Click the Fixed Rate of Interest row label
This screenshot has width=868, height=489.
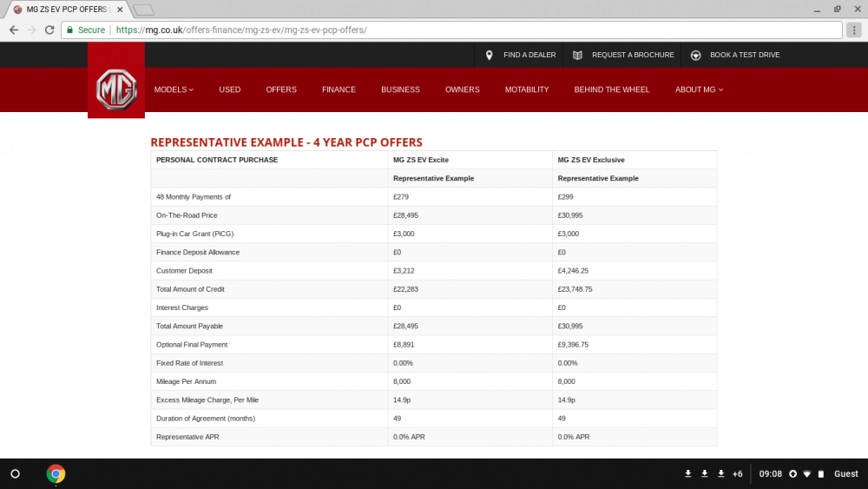pos(189,363)
